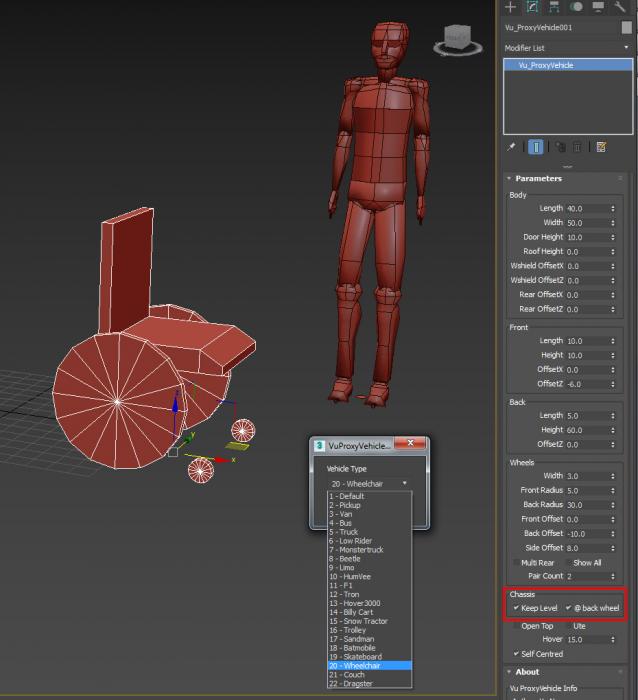Open the Utilities wrench panel

click(621, 7)
